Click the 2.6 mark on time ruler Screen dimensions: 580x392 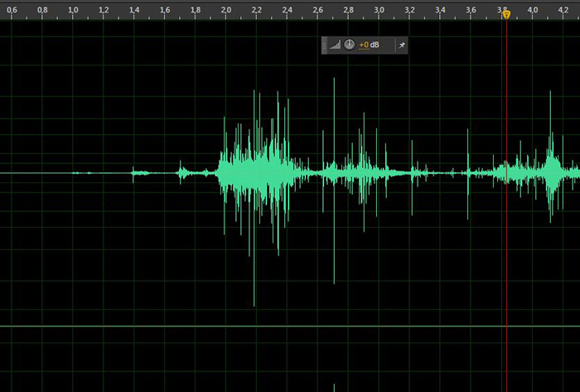317,10
